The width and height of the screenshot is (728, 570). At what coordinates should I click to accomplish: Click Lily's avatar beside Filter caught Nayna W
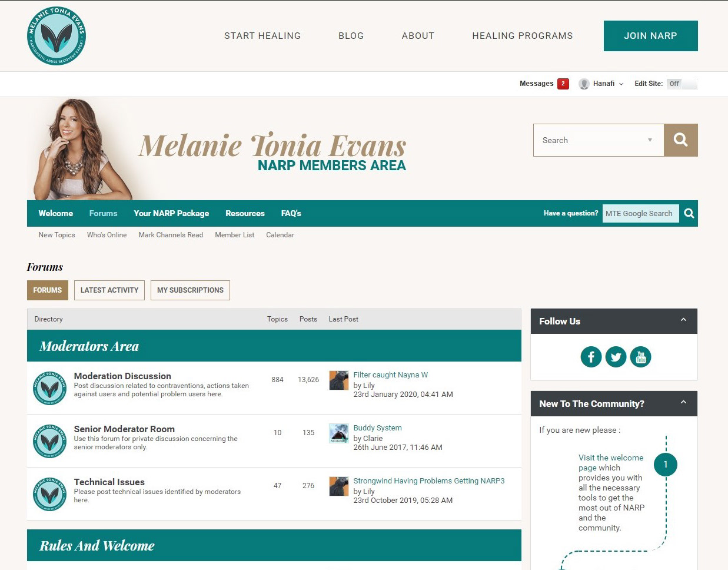point(338,380)
